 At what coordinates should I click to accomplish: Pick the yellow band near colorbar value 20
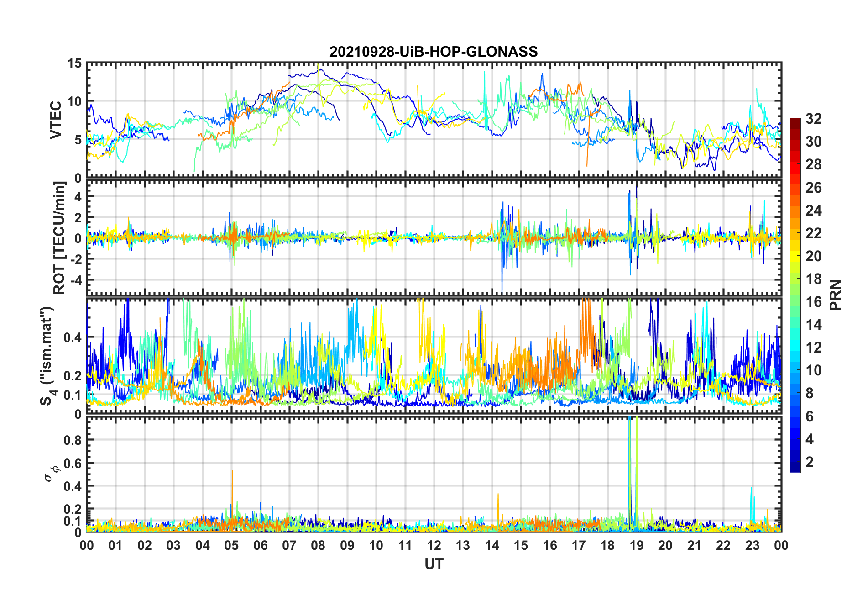point(795,256)
